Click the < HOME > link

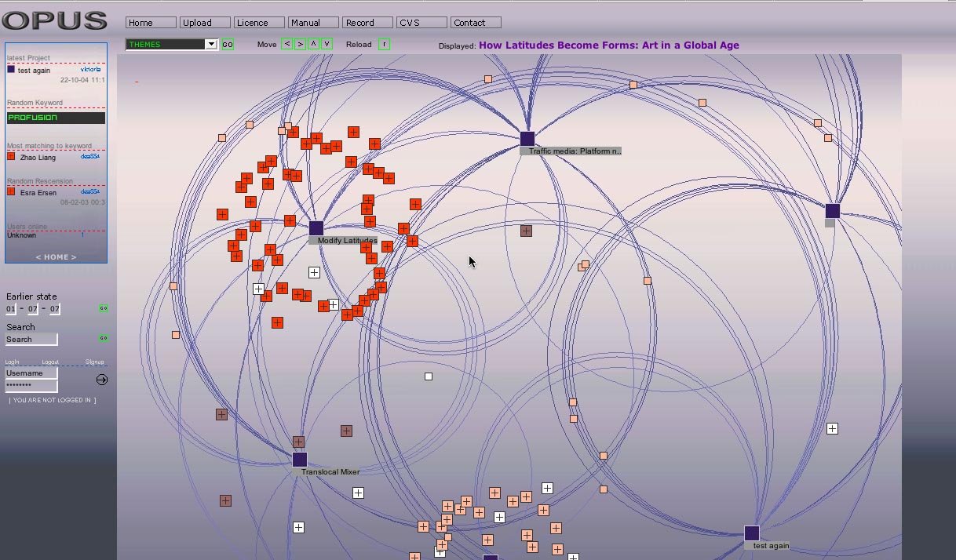56,257
